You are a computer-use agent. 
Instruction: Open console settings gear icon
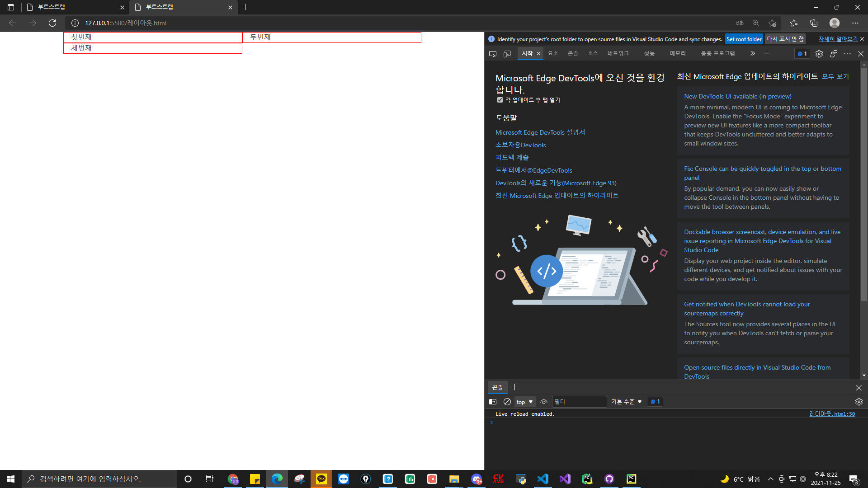[859, 402]
